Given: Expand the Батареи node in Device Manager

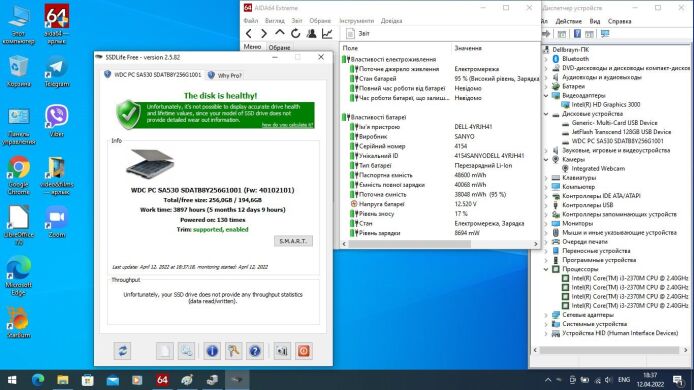Looking at the screenshot, I should pyautogui.click(x=546, y=86).
